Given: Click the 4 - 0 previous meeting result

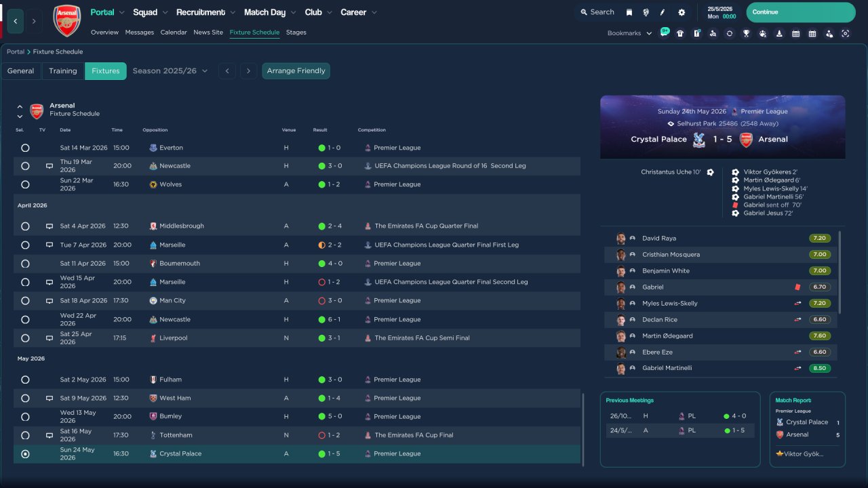Looking at the screenshot, I should [735, 416].
